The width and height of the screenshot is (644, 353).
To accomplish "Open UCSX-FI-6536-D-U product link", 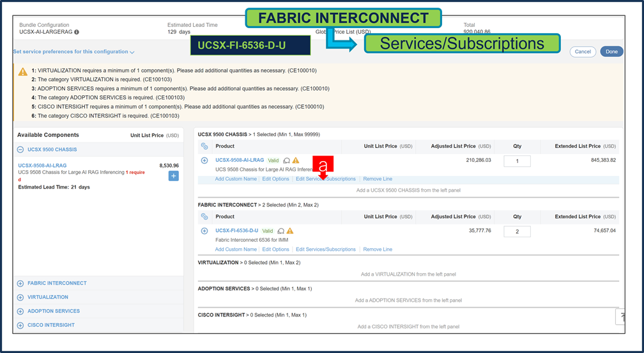I will (236, 231).
